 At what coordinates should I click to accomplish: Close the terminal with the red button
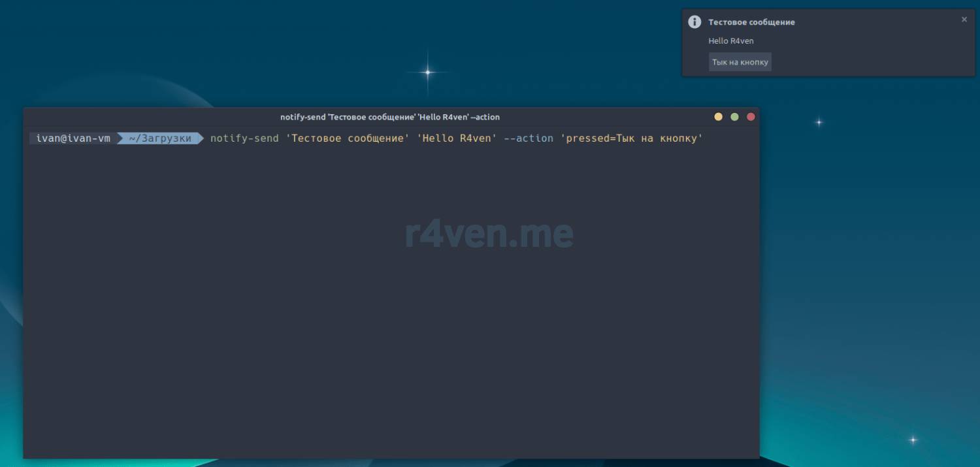tap(751, 117)
